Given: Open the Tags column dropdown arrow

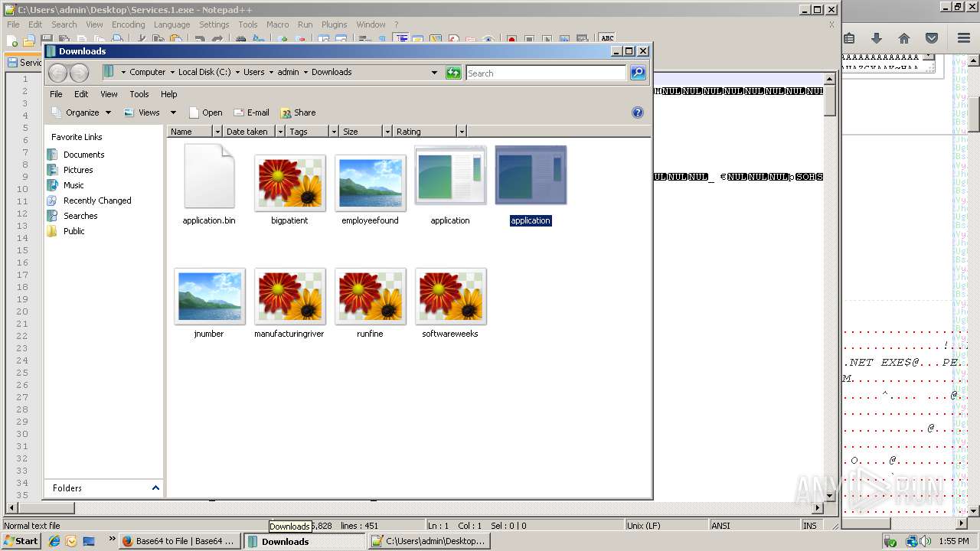Looking at the screenshot, I should coord(334,132).
